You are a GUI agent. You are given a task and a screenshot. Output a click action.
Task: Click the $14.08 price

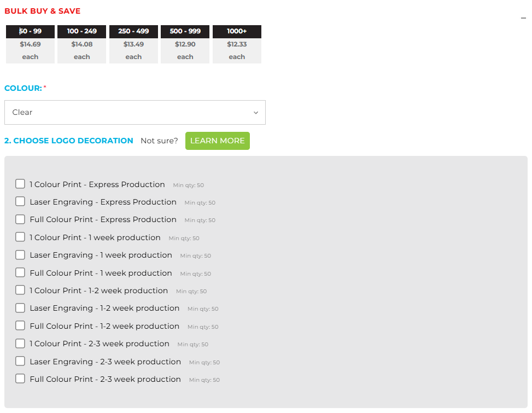tap(82, 44)
